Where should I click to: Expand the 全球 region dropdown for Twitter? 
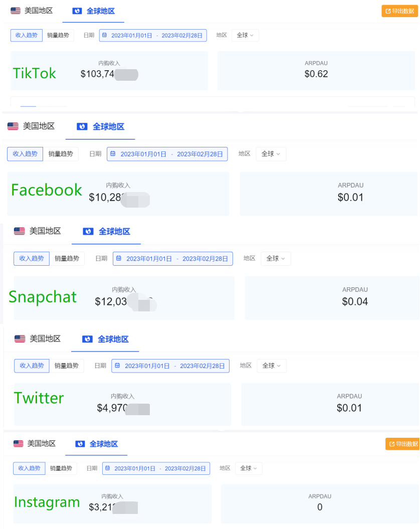tap(272, 366)
